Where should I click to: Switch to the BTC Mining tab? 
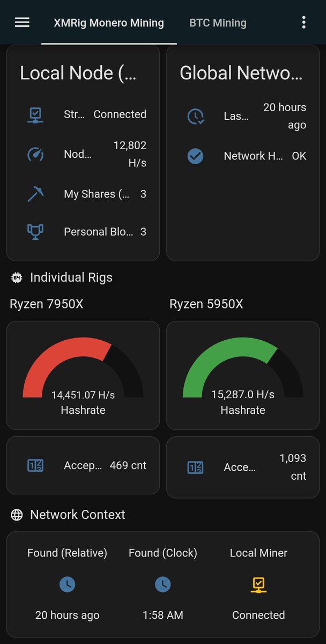[x=218, y=23]
